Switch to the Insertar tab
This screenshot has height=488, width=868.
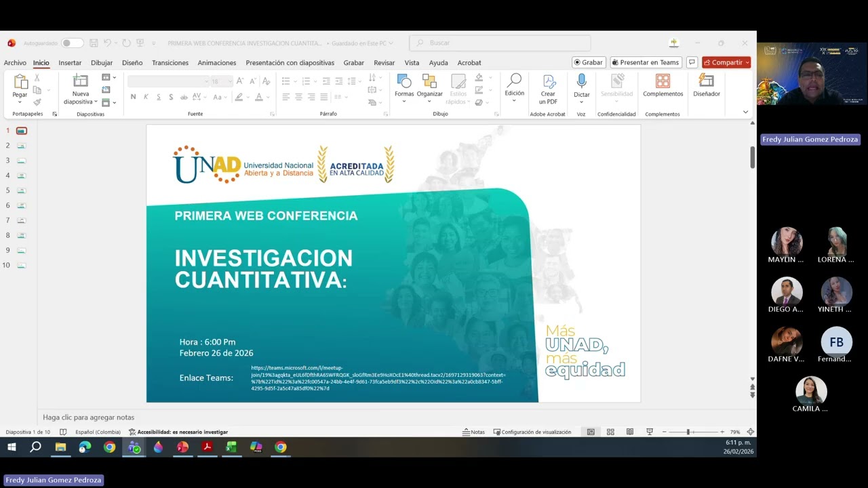click(x=70, y=62)
